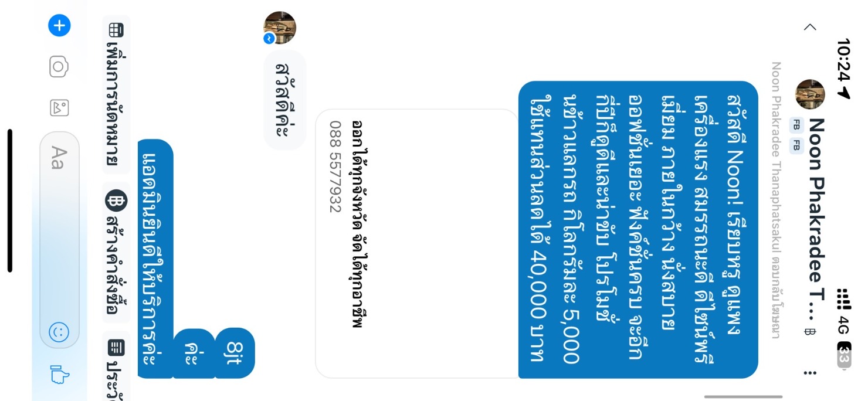Open the three-dot more options
Image resolution: width=868 pixels, height=401 pixels.
(810, 373)
